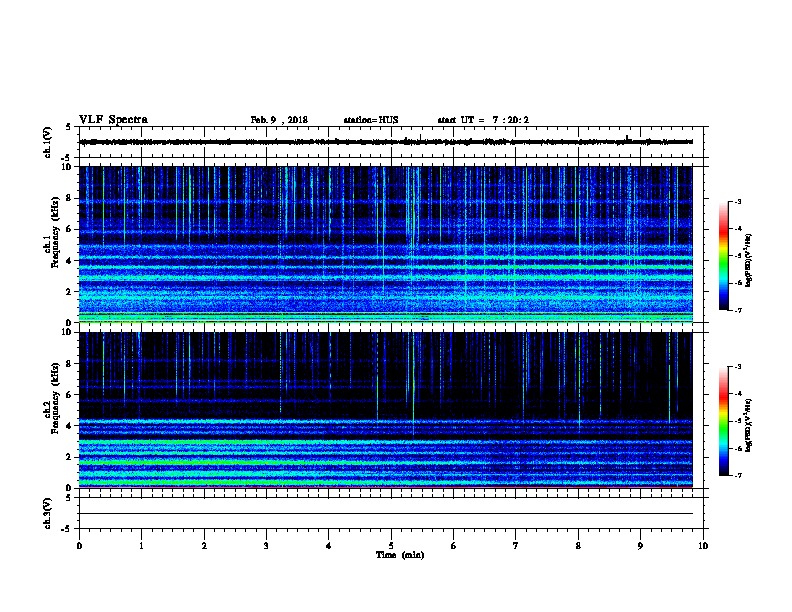Click the "-3" label on ch.1 color bar
Screen dimensions: 792x612
(x=737, y=201)
